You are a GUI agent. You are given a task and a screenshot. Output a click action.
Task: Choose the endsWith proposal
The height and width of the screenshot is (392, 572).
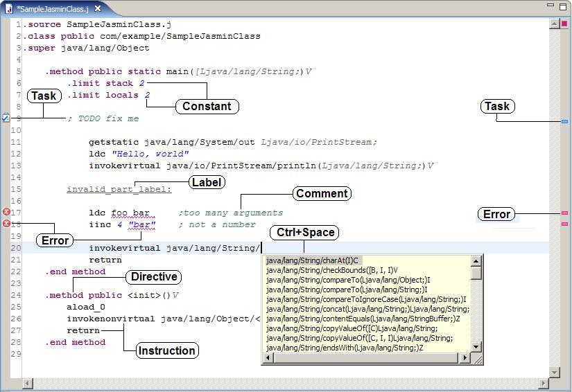(345, 348)
